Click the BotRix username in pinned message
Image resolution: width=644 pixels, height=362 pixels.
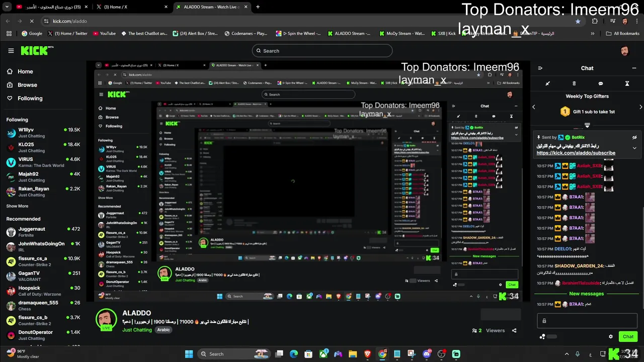[x=578, y=137]
